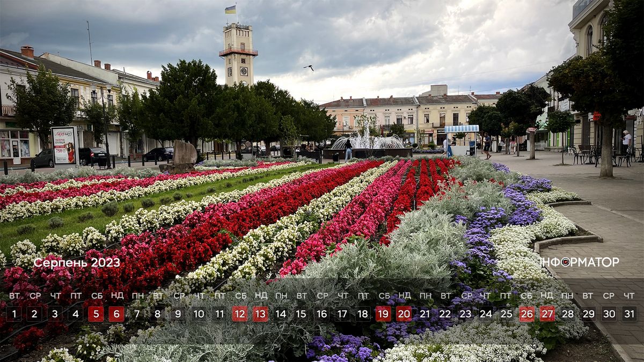Select the first weekday header ВТ
The height and width of the screenshot is (362, 644).
tap(15, 294)
